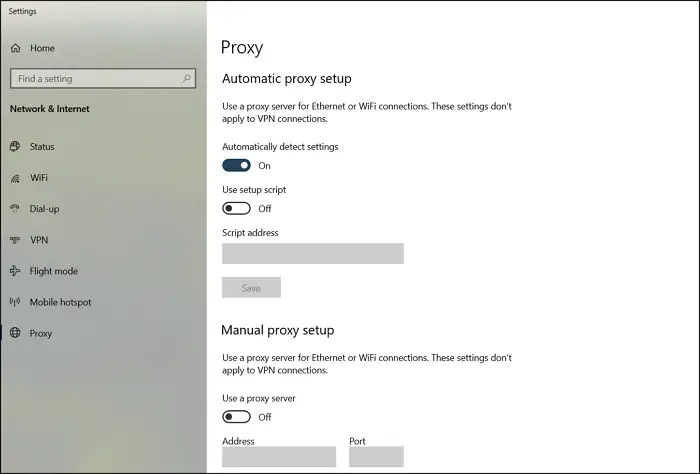Click the Script address text field

pos(313,254)
